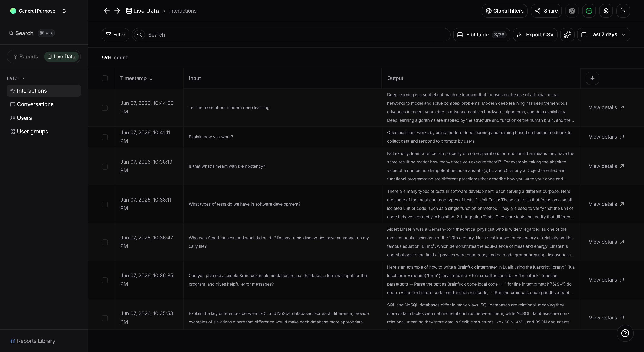Select the Live Data tab

point(61,56)
